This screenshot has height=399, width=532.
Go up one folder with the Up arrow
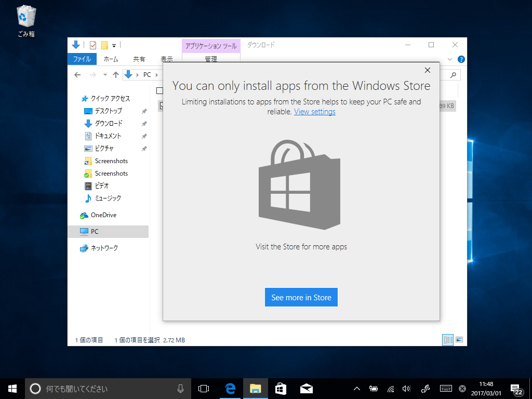point(116,75)
